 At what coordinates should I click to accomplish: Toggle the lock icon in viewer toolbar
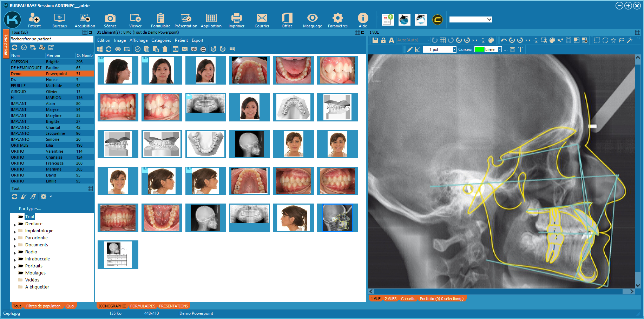tap(383, 40)
